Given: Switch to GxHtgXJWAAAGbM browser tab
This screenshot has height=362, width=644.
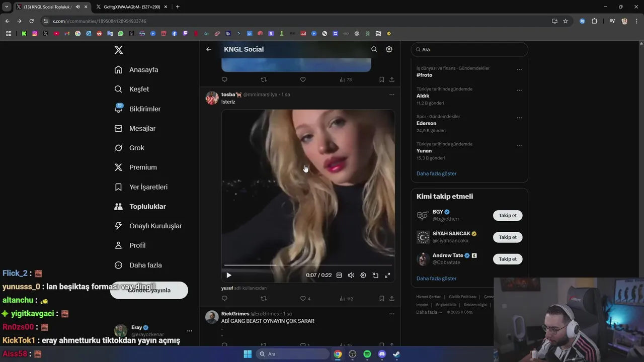Looking at the screenshot, I should click(x=132, y=7).
